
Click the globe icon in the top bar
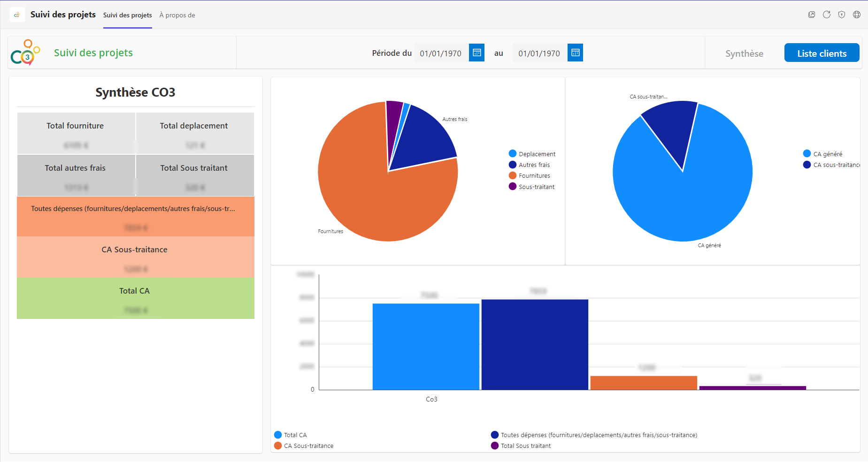[x=856, y=15]
